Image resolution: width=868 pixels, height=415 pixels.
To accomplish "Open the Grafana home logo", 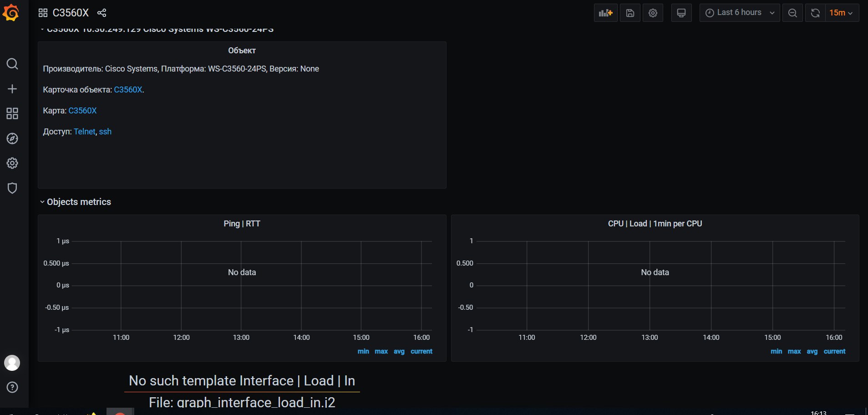I will point(11,13).
